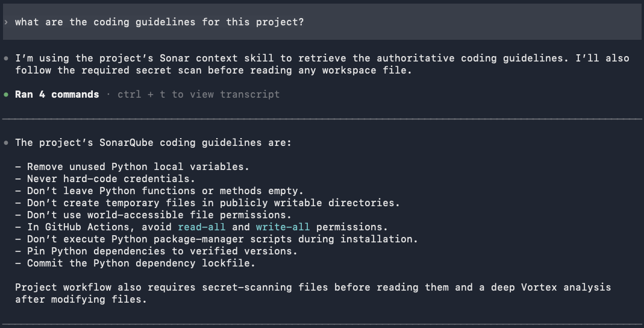This screenshot has width=644, height=328.
Task: Click the gray bullet beside "I'm using the project's"
Action: (x=6, y=58)
